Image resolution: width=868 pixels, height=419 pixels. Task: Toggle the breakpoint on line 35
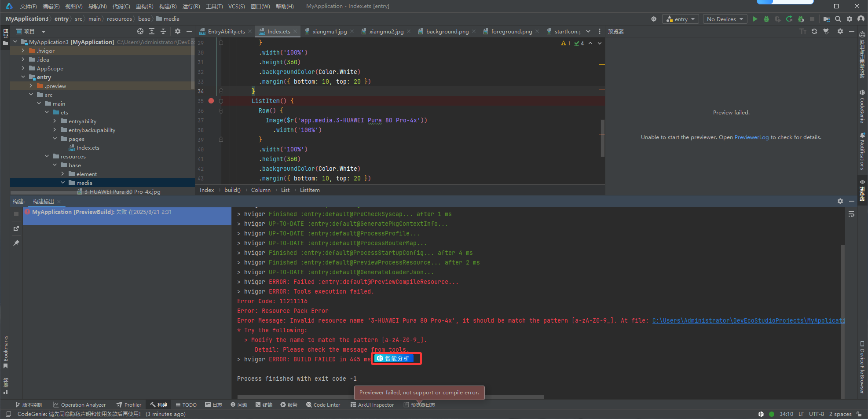pos(211,101)
